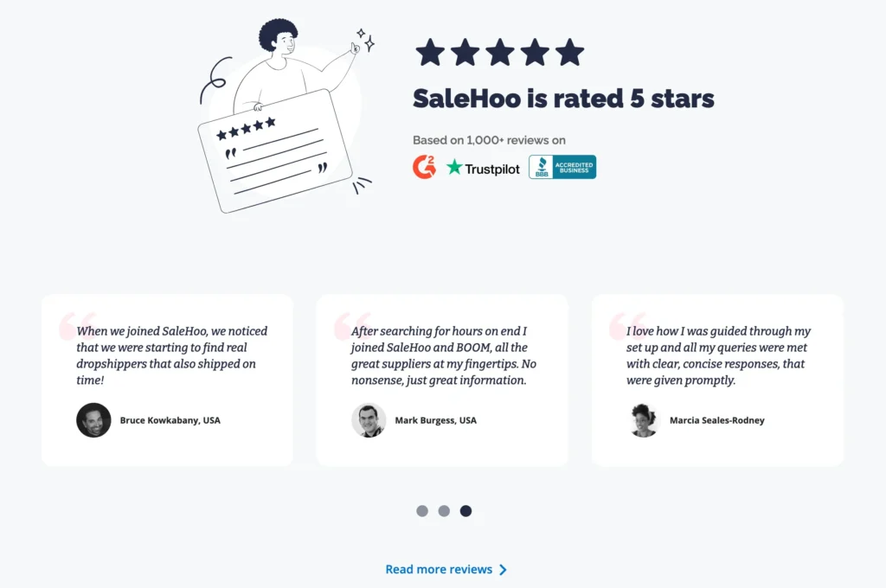Click Marcia Seales-Rodney's avatar
The image size is (886, 588).
(x=644, y=420)
